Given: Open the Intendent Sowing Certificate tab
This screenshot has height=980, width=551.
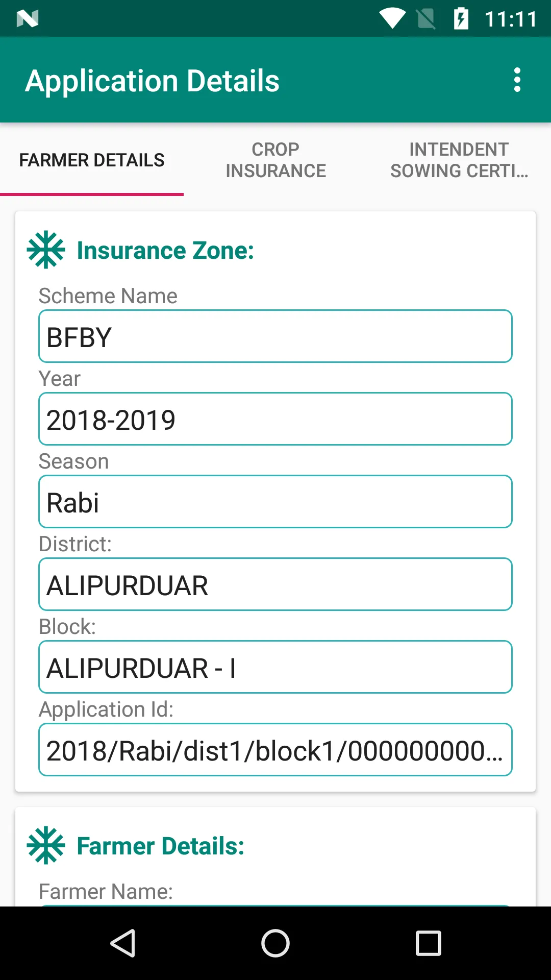Looking at the screenshot, I should (x=459, y=160).
